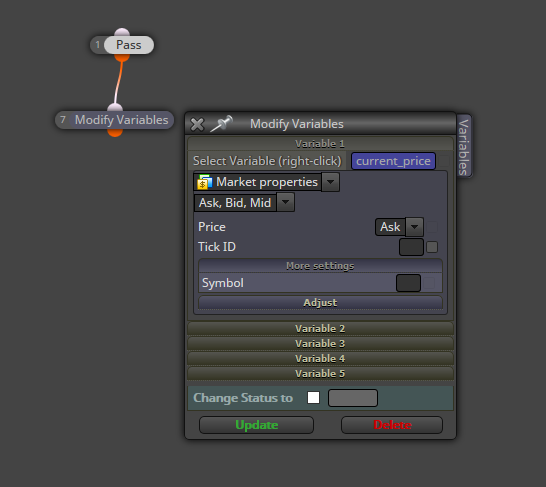Toggle the Tick ID checkbox

(x=432, y=247)
